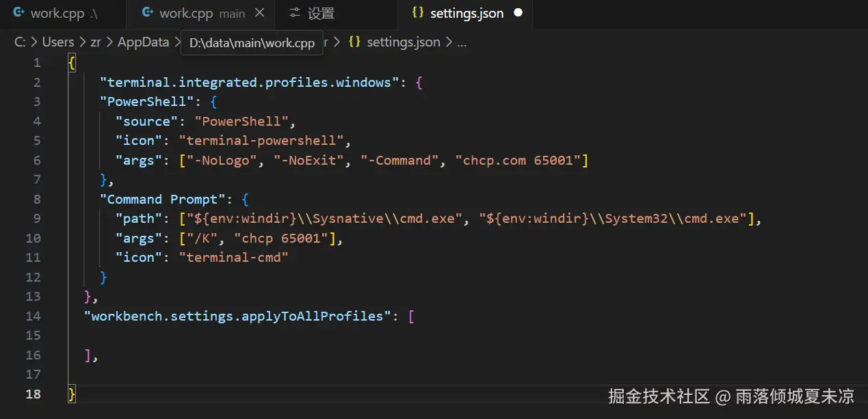The image size is (868, 419).
Task: Click line number 15 in the gutter
Action: [33, 335]
